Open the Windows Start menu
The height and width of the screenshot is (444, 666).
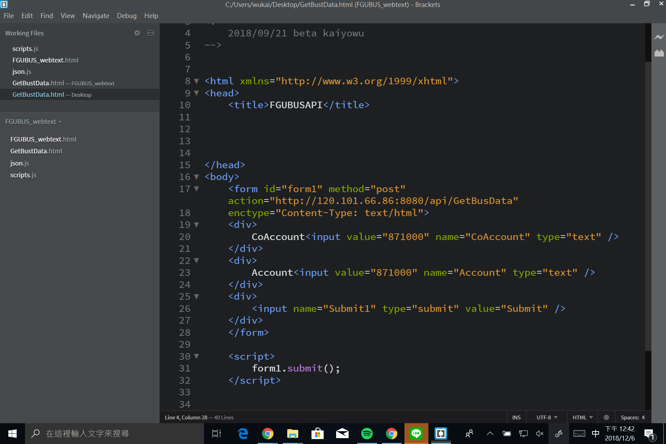click(x=12, y=433)
